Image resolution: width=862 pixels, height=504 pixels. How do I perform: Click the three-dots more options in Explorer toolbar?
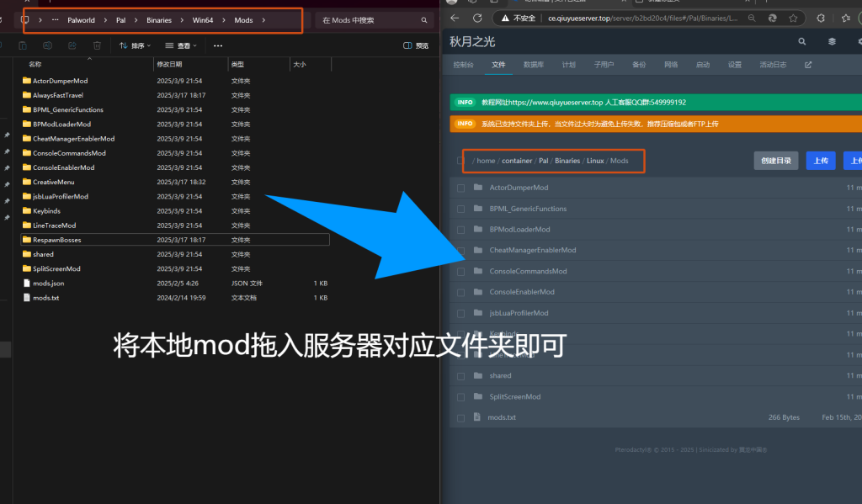(x=218, y=45)
